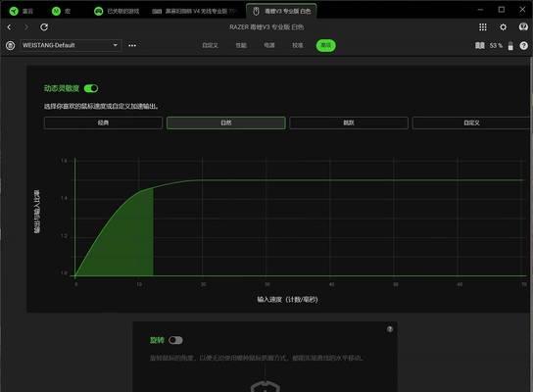Open the modules grid icon

pyautogui.click(x=483, y=26)
